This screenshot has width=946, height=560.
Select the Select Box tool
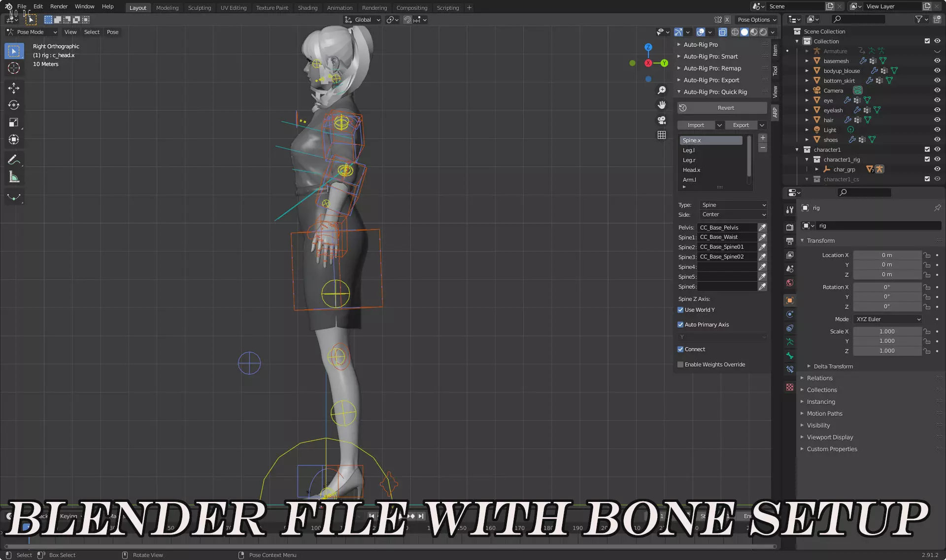click(14, 51)
